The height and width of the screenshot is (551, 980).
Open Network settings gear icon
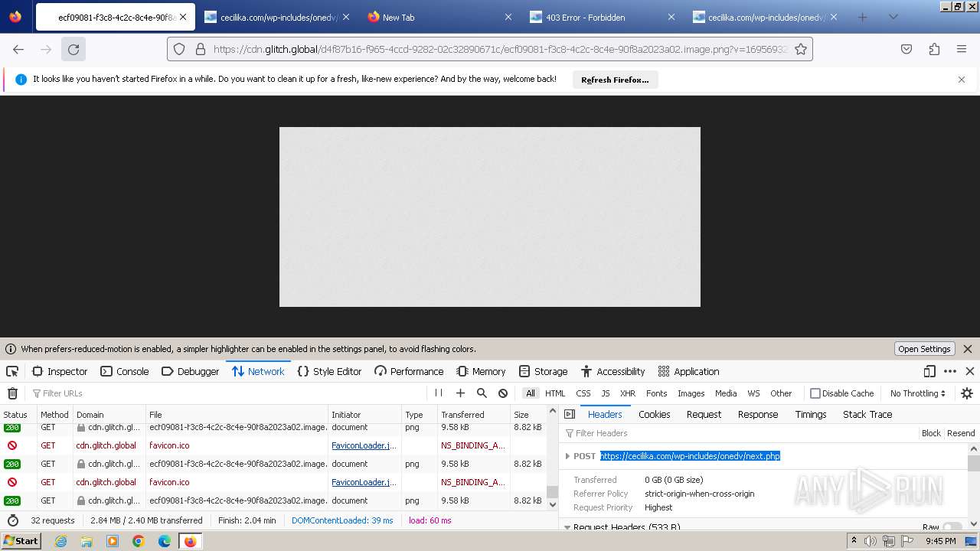coord(967,393)
